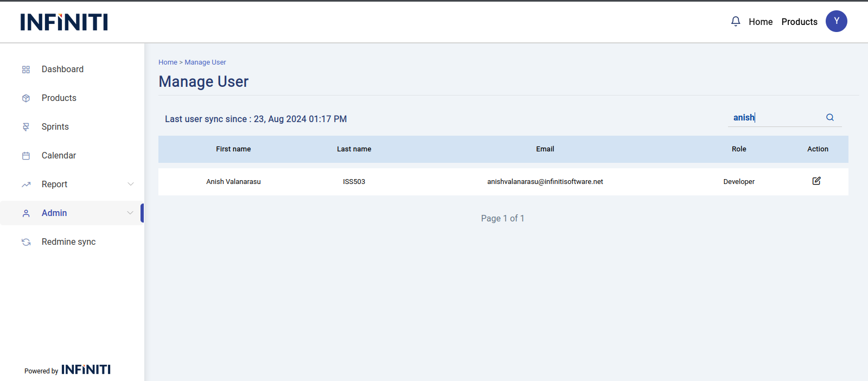
Task: Focus the user search input field
Action: point(776,118)
